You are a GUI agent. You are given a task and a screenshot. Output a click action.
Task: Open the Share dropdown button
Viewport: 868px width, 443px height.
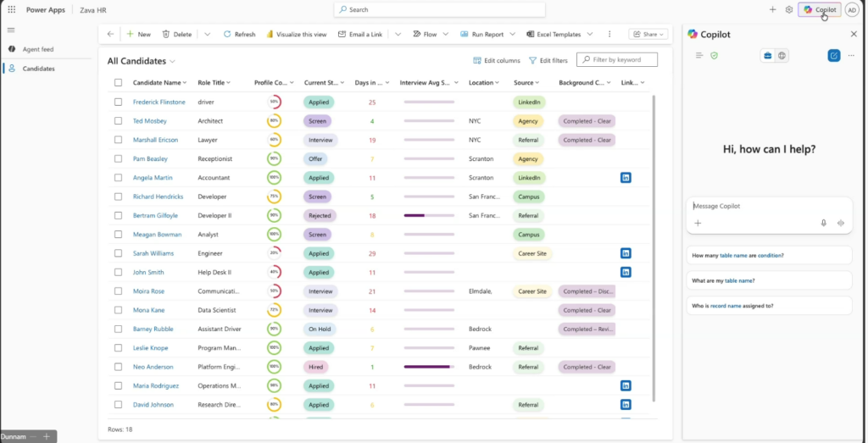point(648,34)
